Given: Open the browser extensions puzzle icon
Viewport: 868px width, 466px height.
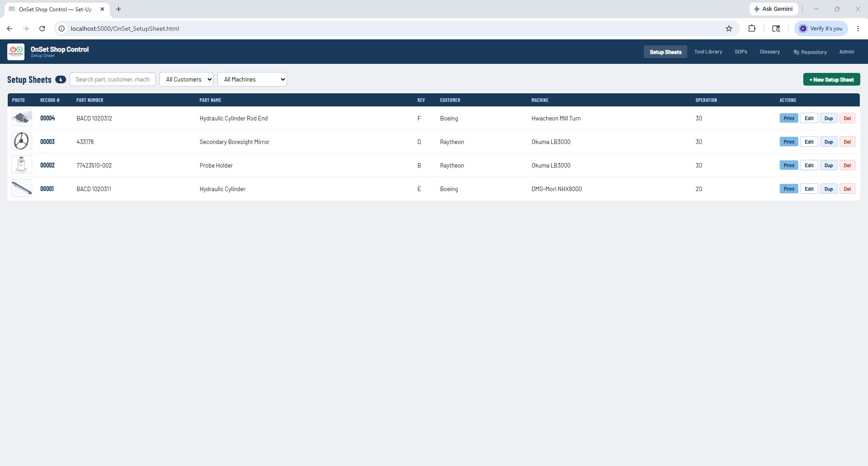Looking at the screenshot, I should 752,29.
